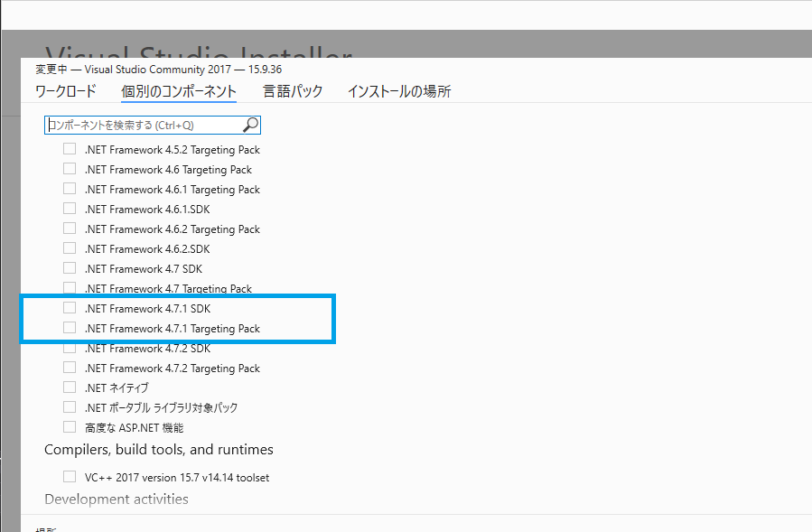Check .NET Framework 4.7 SDK
812x532 pixels.
click(70, 268)
